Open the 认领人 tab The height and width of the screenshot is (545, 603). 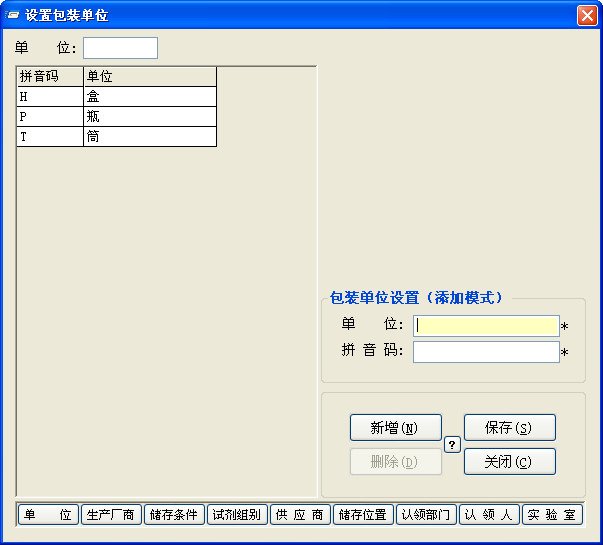489,515
